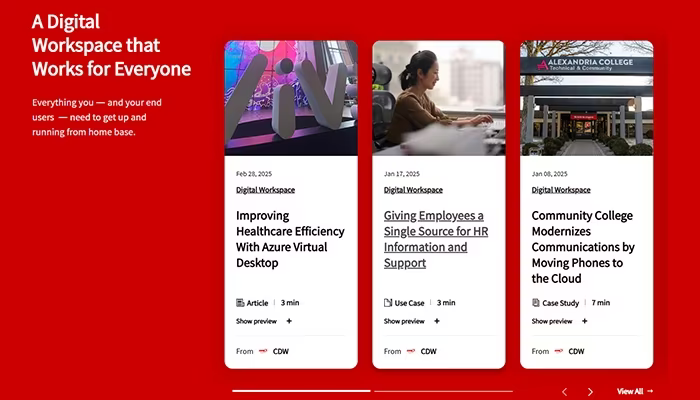
Task: Click the Use Case document icon
Action: (x=388, y=303)
